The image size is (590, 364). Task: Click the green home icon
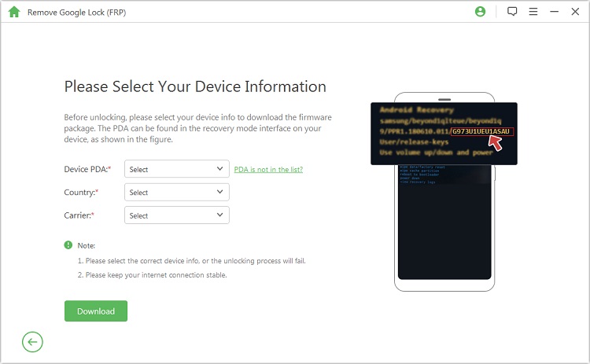pyautogui.click(x=13, y=13)
